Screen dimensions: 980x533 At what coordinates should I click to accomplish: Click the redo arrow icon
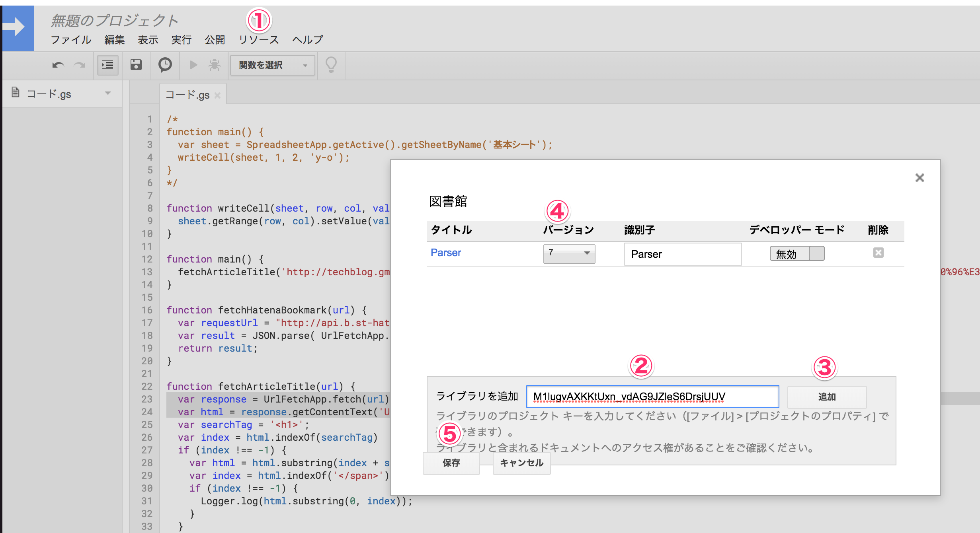(80, 65)
